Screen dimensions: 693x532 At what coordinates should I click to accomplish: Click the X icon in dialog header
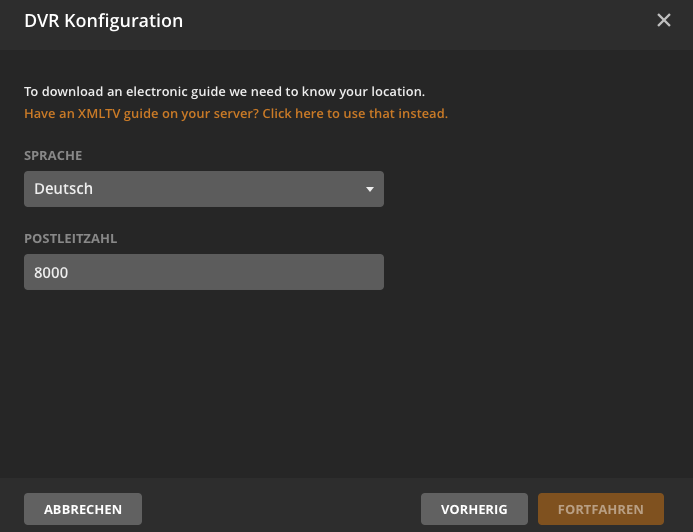(x=663, y=20)
